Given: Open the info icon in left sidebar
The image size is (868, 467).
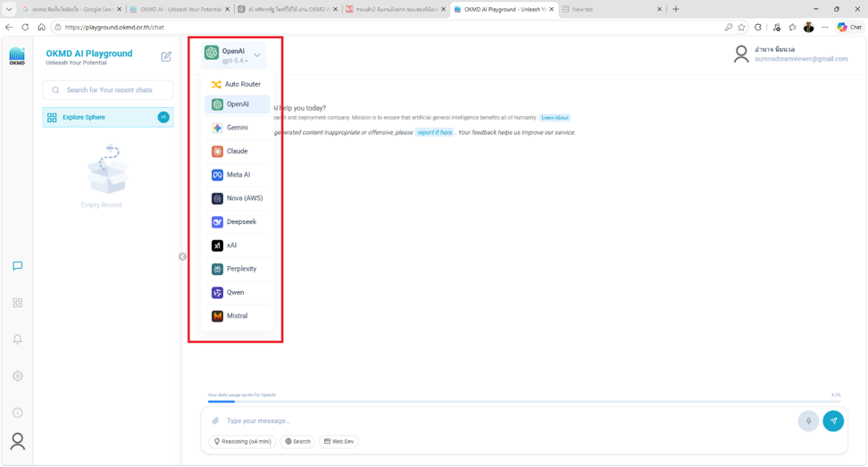Looking at the screenshot, I should tap(18, 413).
